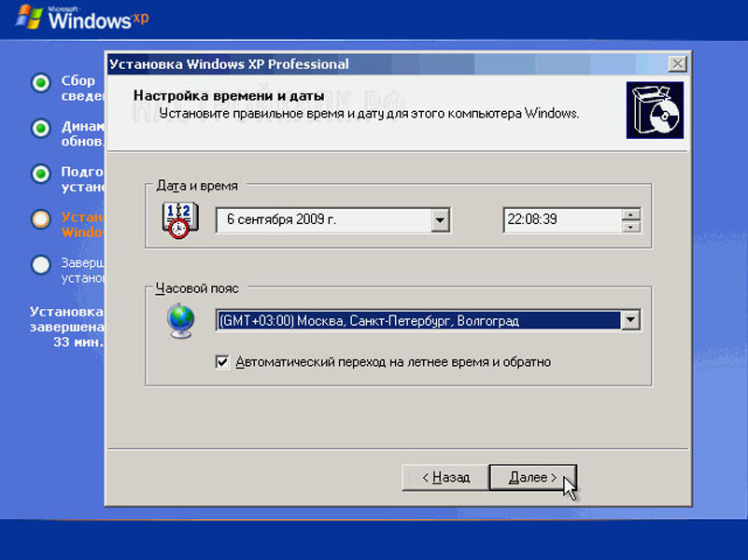Toggle automatic daylight saving time checkbox
This screenshot has height=560, width=748.
222,362
